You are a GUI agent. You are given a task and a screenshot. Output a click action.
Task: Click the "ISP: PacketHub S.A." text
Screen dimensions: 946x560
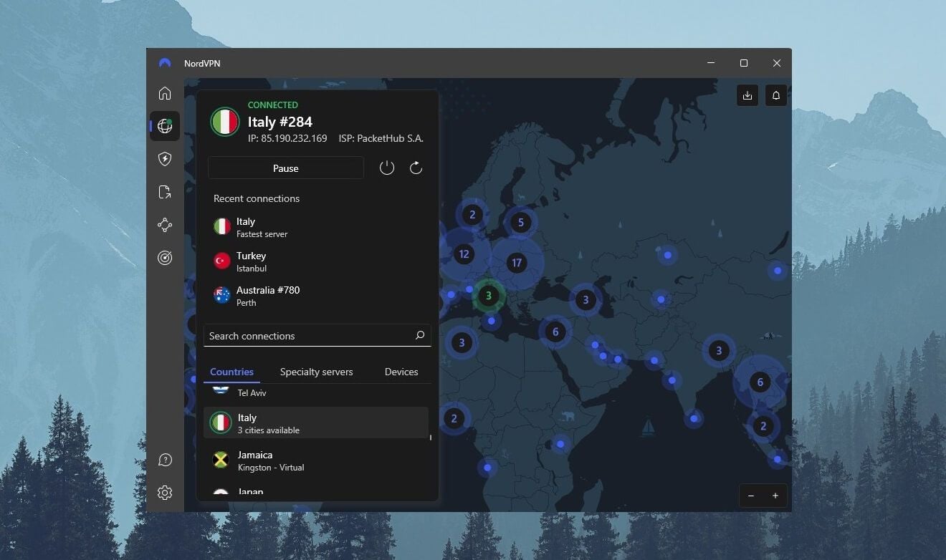click(380, 138)
